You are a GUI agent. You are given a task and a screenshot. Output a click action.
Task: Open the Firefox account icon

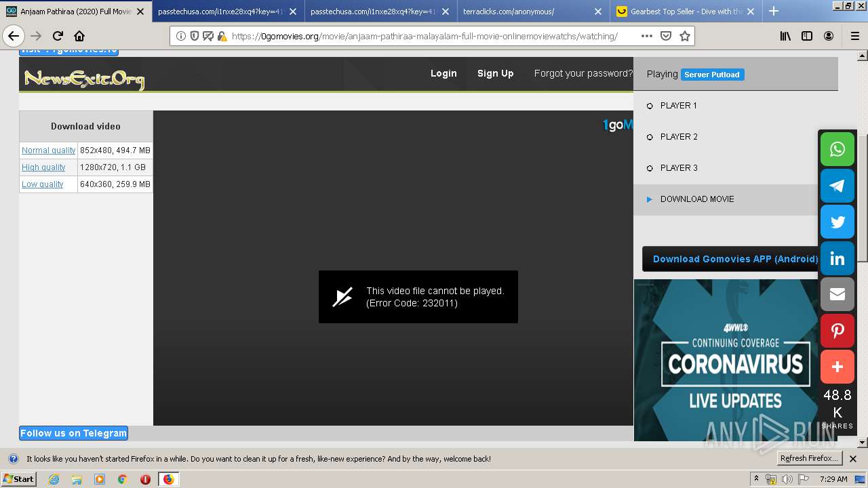click(829, 36)
